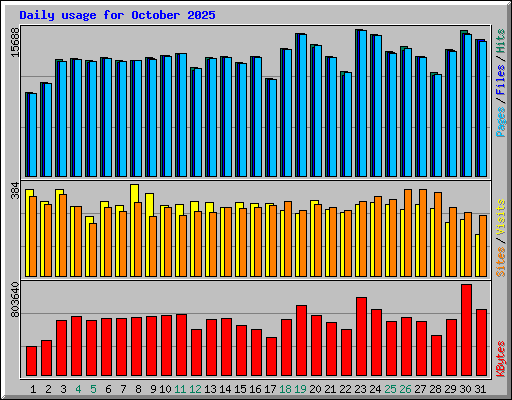Click the 15688 axis value

[15, 42]
